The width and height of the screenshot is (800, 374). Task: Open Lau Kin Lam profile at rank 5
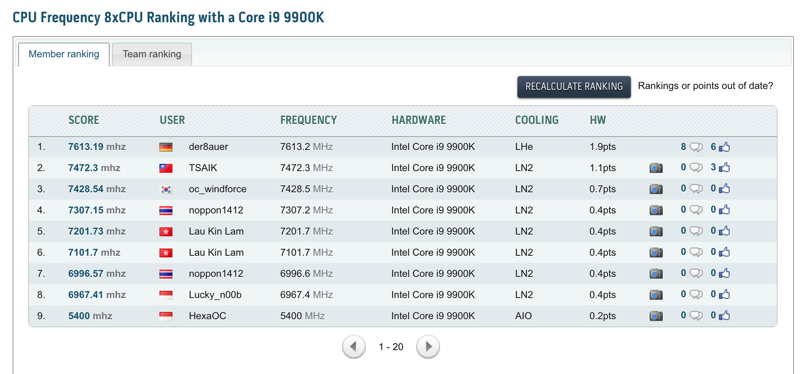pyautogui.click(x=216, y=231)
